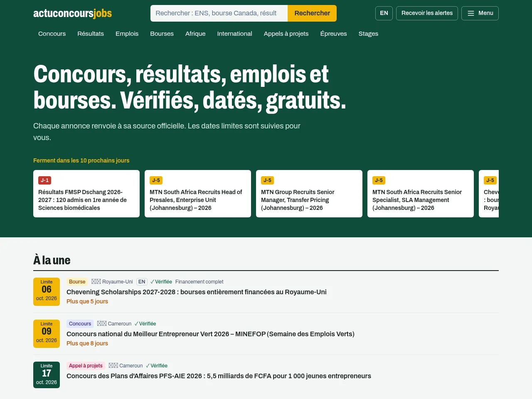
Task: Click the J-5 badge on Transfer Pricing card
Action: 267,180
